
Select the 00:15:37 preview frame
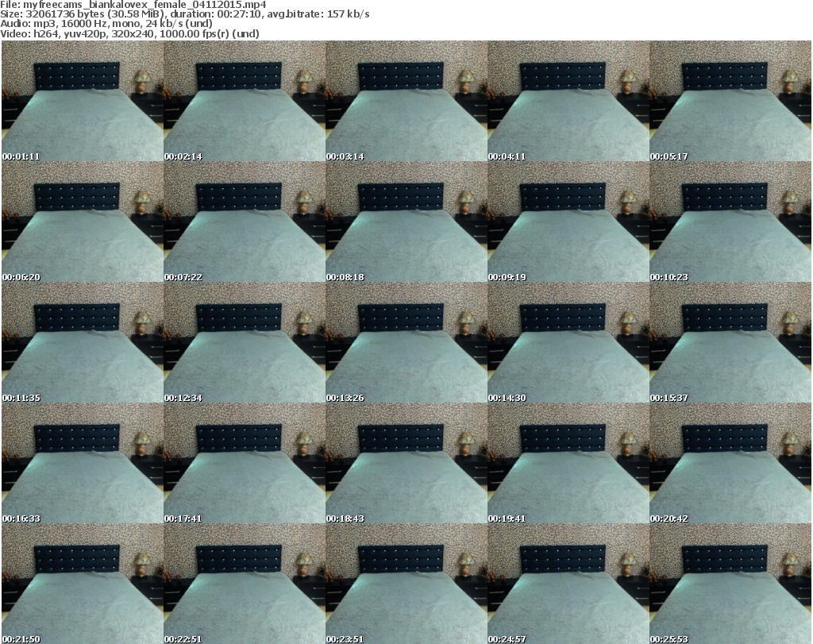click(730, 343)
